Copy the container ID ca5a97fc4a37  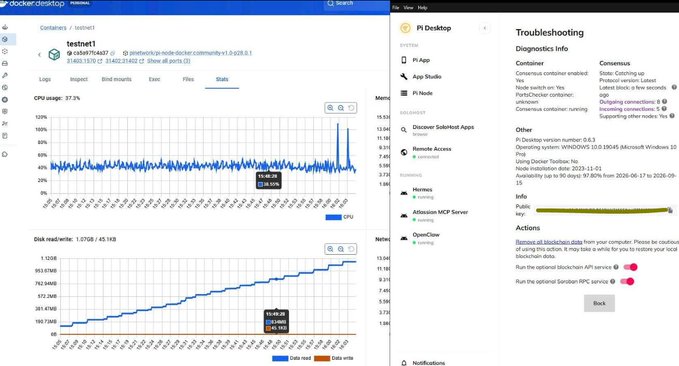(x=113, y=53)
